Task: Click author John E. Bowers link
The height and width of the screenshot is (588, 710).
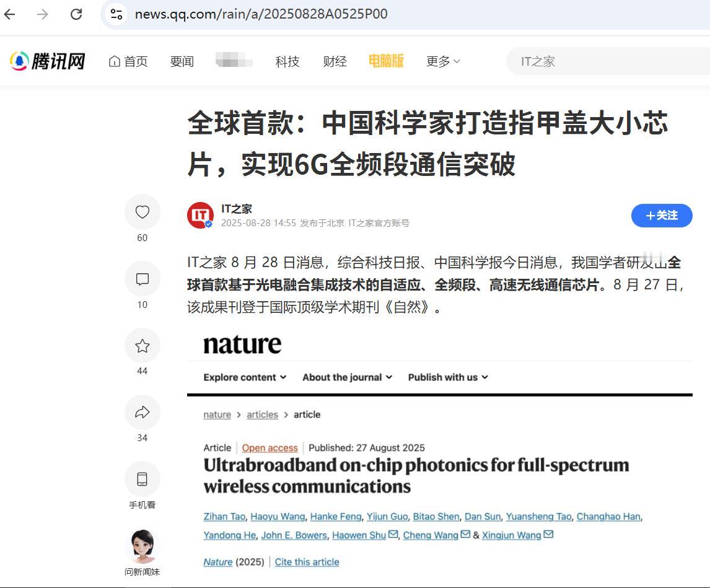Action: 294,535
